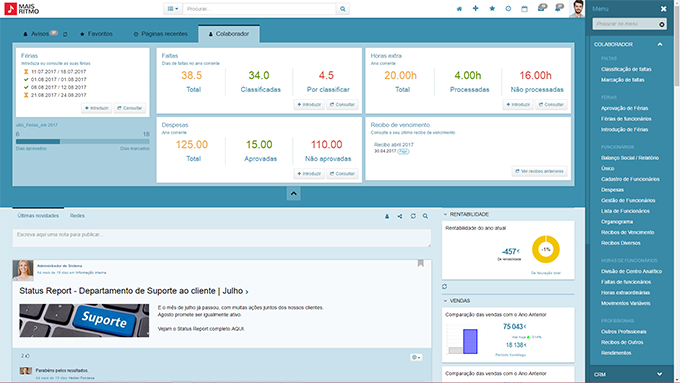
Task: Click Introduzir in the Férias card
Action: coord(96,108)
